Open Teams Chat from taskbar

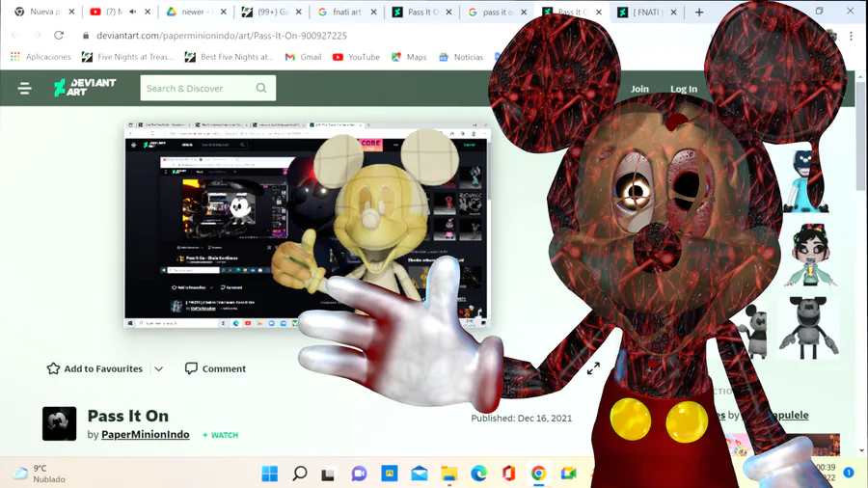(360, 474)
